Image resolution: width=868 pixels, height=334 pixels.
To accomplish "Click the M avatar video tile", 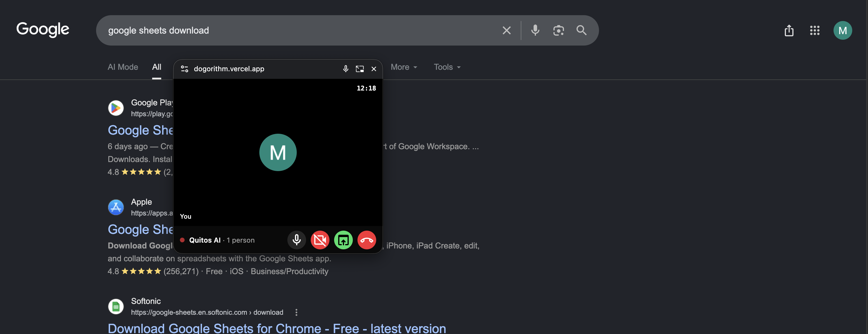I will 278,152.
